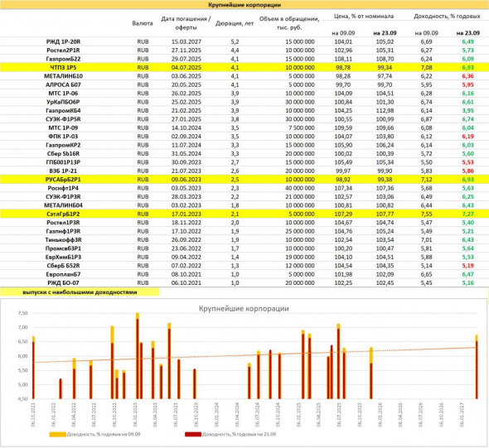Screen dimensions: 489x448
Task: Click the Тинькофф3R bond name
Action: pos(63,240)
